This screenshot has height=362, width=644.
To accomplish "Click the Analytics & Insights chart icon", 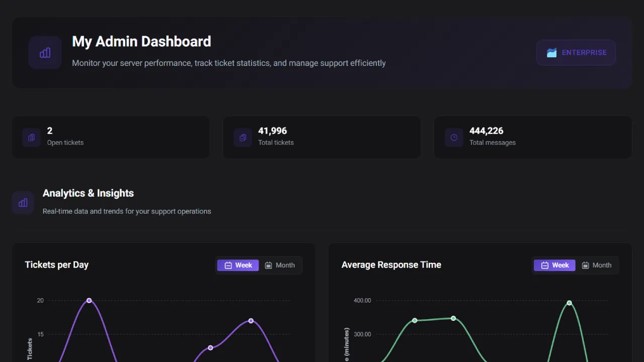I will [x=23, y=203].
